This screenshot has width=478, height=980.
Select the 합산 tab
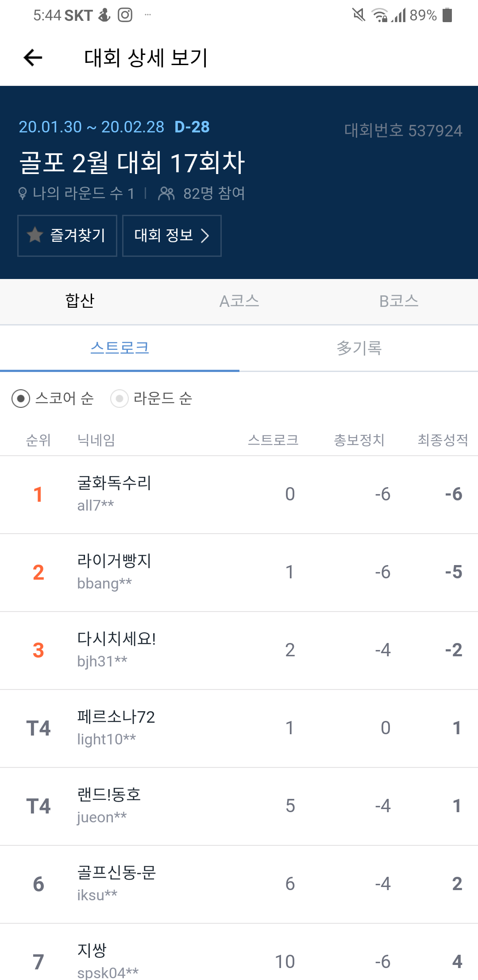pyautogui.click(x=80, y=301)
